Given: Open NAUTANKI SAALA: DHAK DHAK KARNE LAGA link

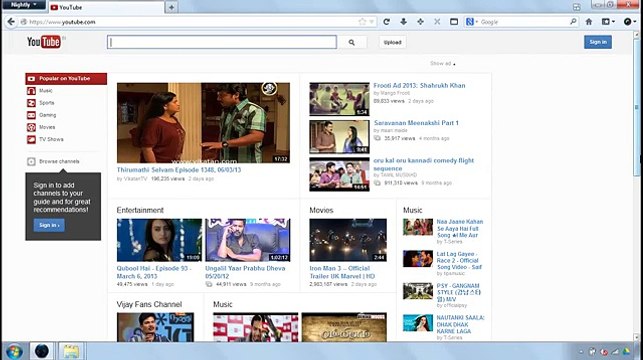Looking at the screenshot, I should pos(460,324).
